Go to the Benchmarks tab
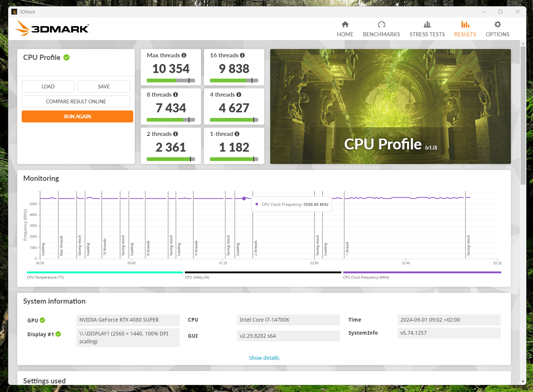533x392 pixels. (x=381, y=29)
